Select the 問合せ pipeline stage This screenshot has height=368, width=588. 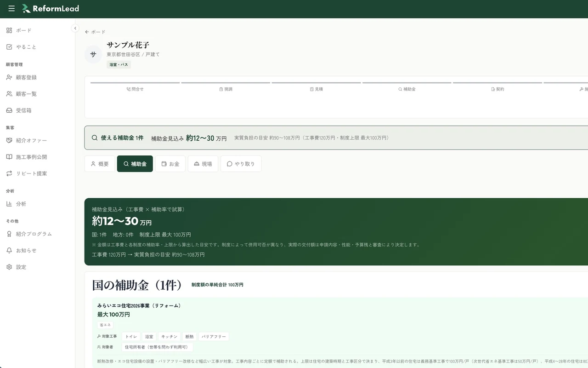click(135, 89)
